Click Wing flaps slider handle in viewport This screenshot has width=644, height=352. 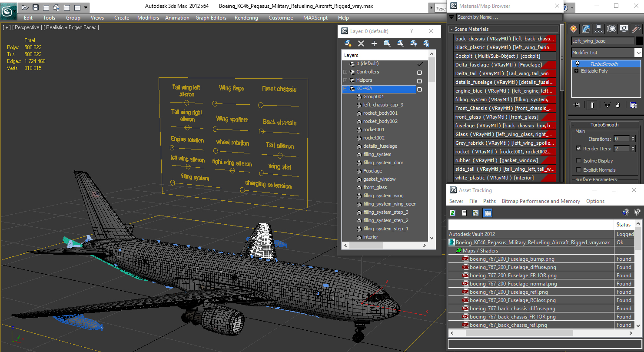click(215, 104)
